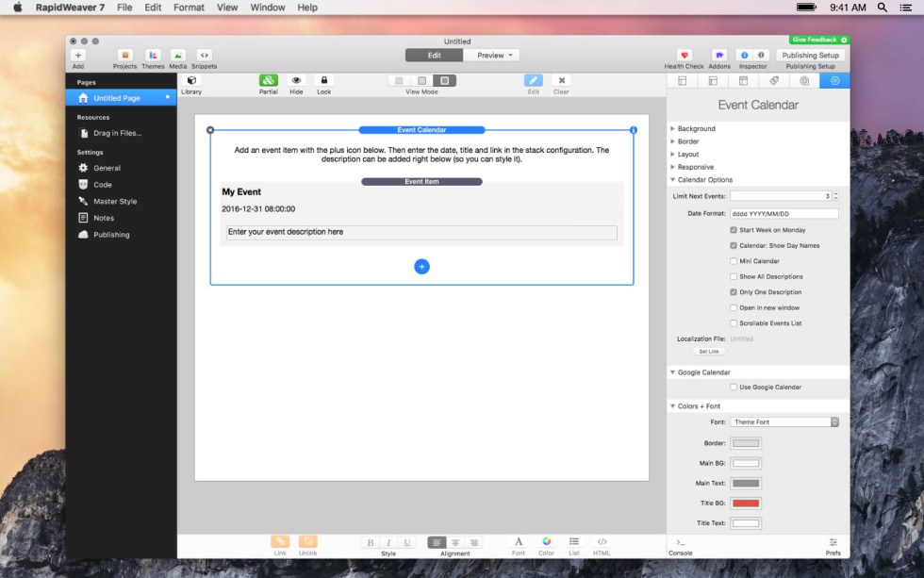Click the blue Edit pencil icon
The width and height of the screenshot is (924, 578).
pyautogui.click(x=534, y=81)
